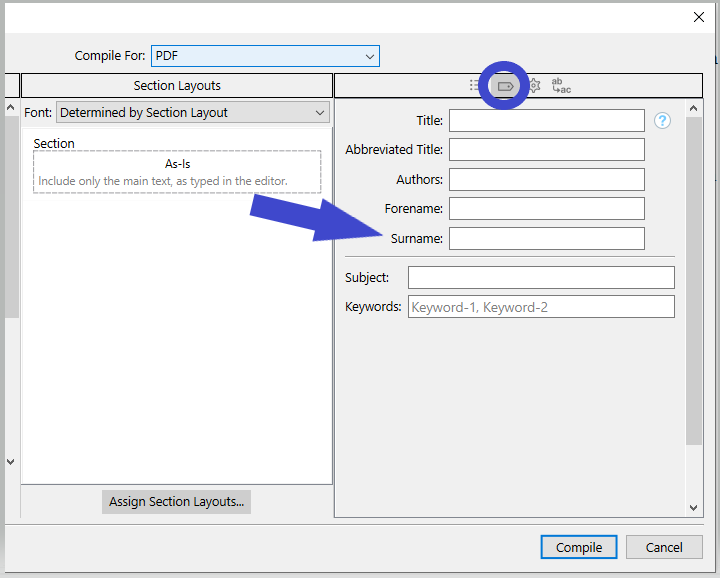Click the Section Layouts header
This screenshot has width=720, height=578.
tap(177, 86)
